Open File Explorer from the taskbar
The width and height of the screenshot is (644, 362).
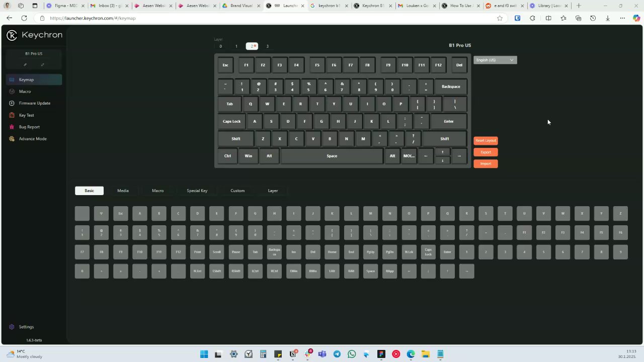tap(426, 354)
